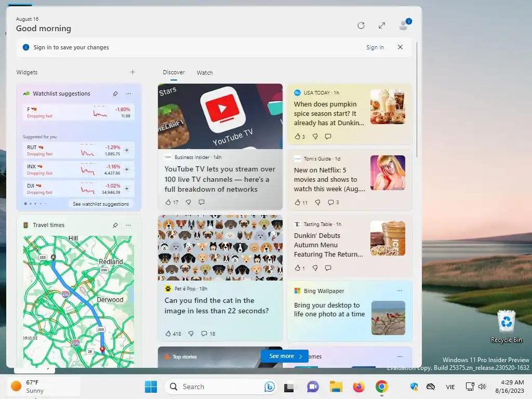Open the Travel times map
The image size is (532, 399).
[x=79, y=302]
